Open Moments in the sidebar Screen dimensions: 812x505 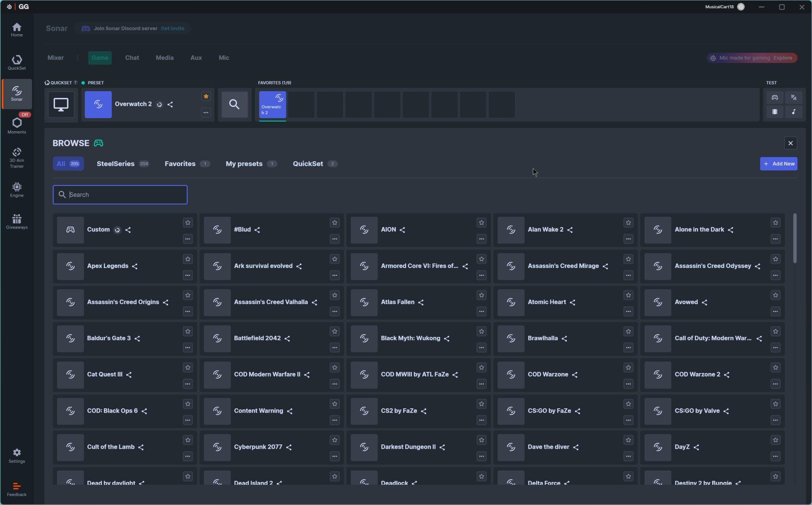[17, 125]
